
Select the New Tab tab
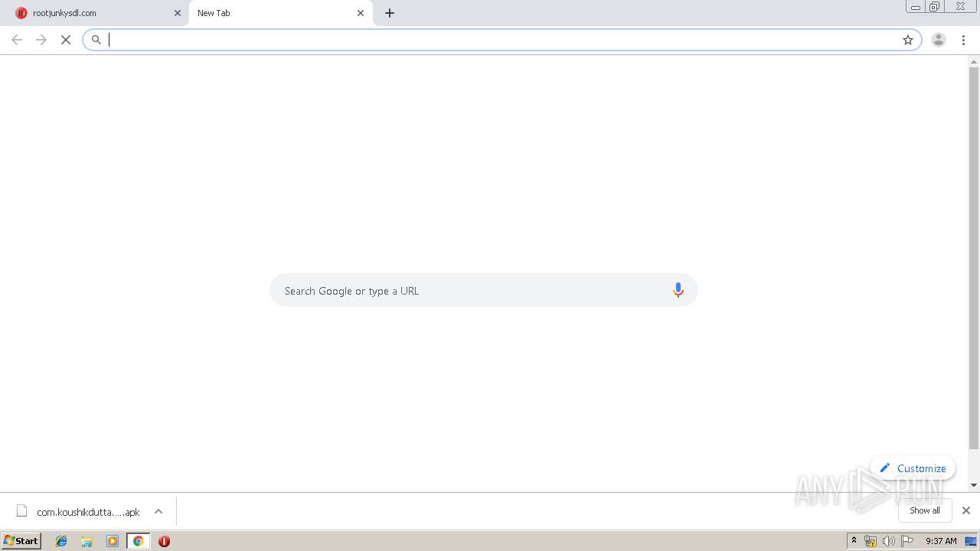point(280,13)
